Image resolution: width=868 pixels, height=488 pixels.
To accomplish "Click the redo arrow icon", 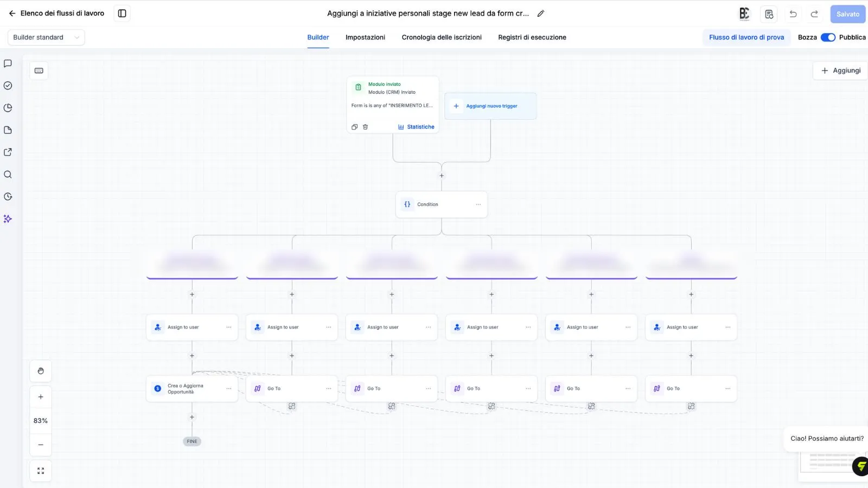I will click(814, 14).
